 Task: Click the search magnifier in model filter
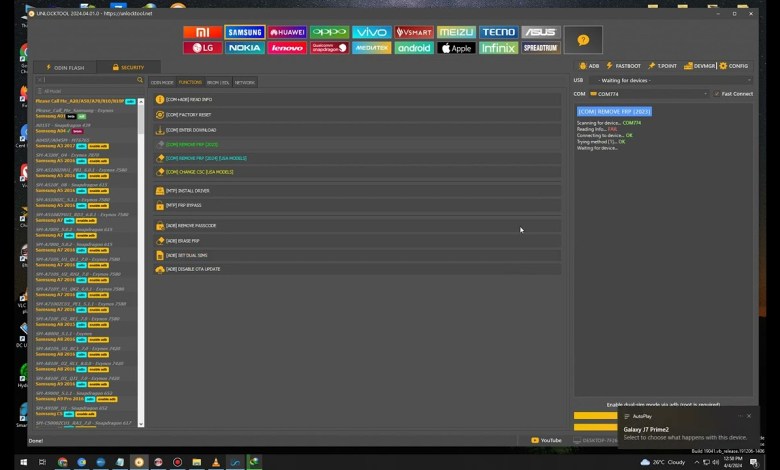tap(140, 80)
